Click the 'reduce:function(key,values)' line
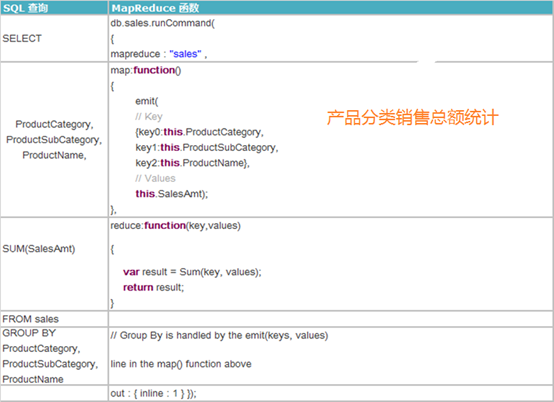 click(175, 225)
